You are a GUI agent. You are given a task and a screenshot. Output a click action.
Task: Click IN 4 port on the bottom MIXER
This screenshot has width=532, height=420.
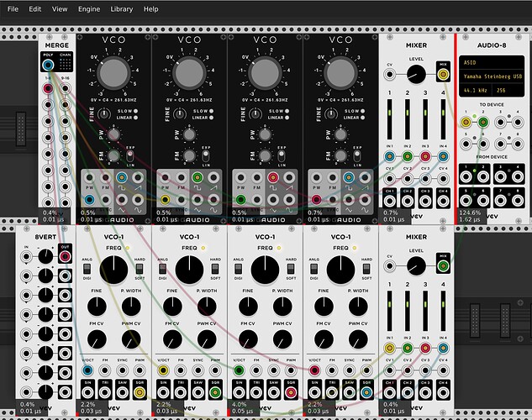443,348
